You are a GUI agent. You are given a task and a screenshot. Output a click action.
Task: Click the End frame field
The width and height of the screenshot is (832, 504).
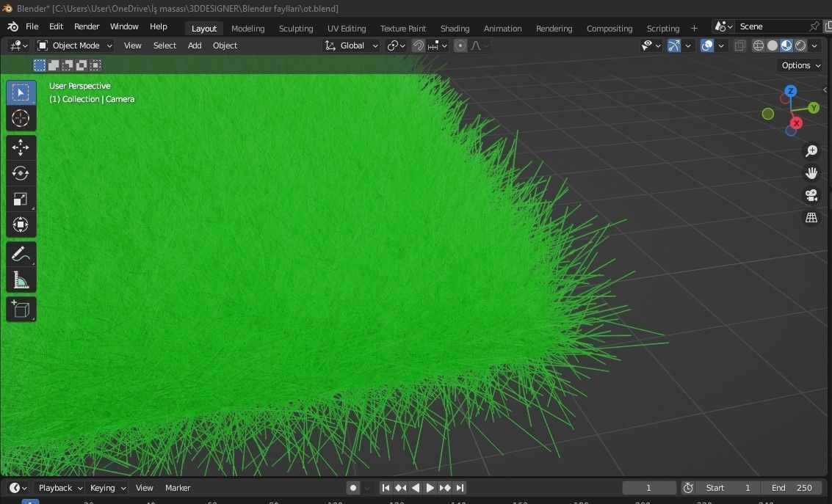(792, 488)
